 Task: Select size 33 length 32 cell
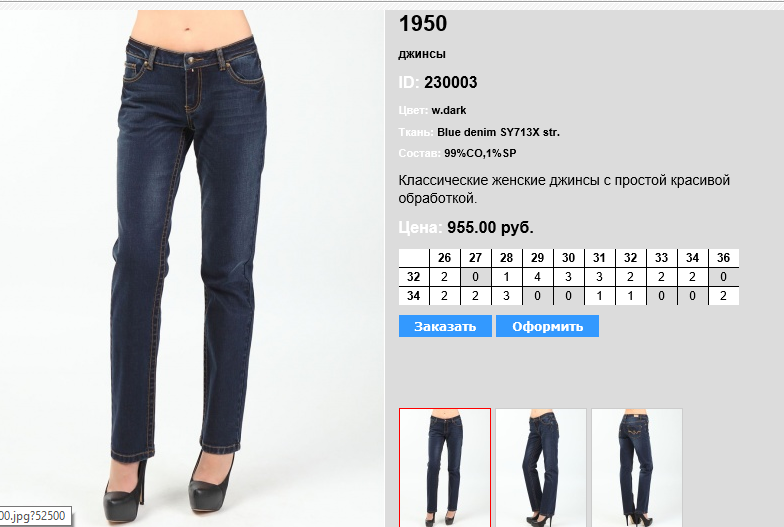[x=662, y=277]
